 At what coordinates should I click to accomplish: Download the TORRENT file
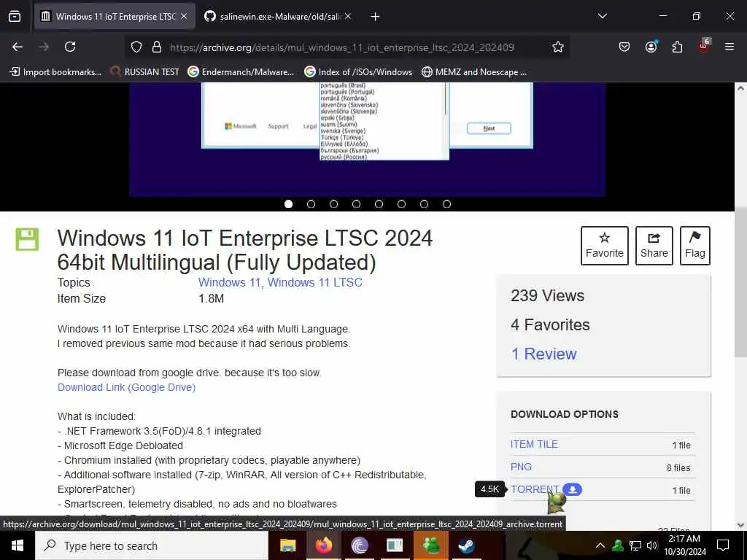[x=535, y=489]
